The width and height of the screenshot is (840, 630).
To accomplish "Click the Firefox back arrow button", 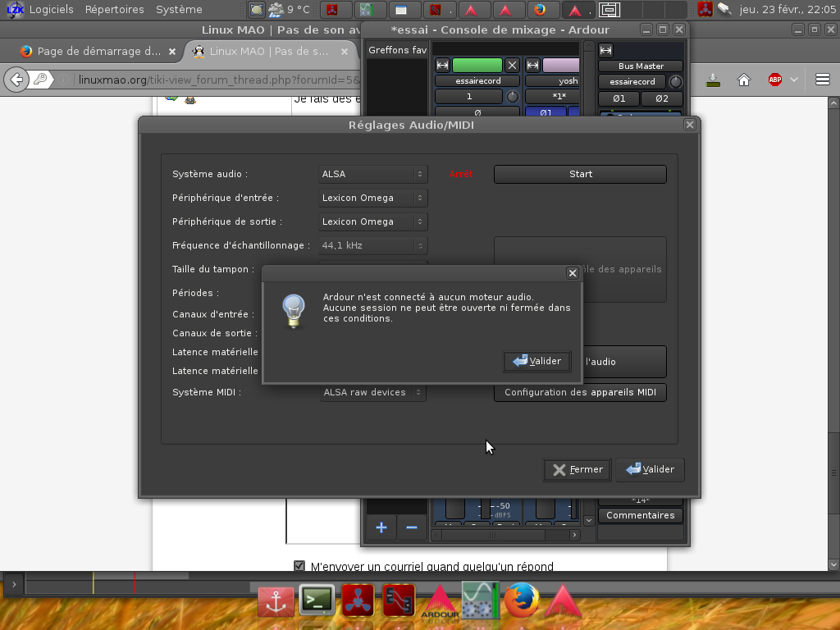I will (x=16, y=80).
